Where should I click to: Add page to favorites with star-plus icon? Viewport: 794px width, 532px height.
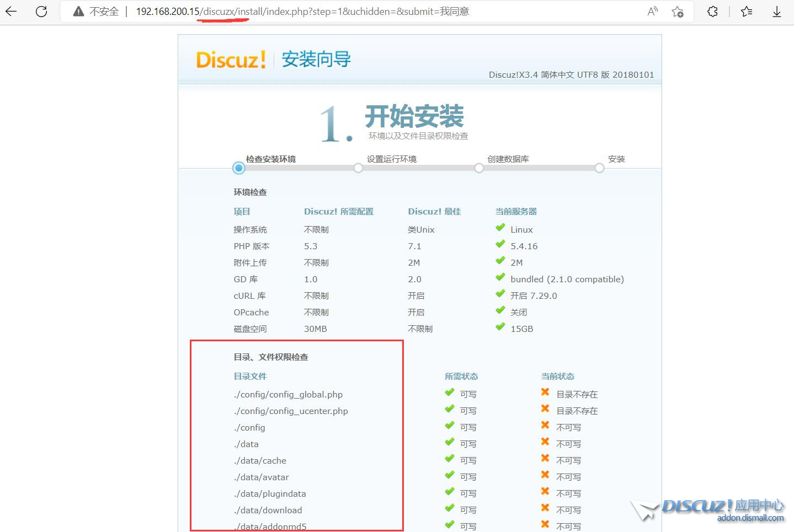pyautogui.click(x=678, y=12)
